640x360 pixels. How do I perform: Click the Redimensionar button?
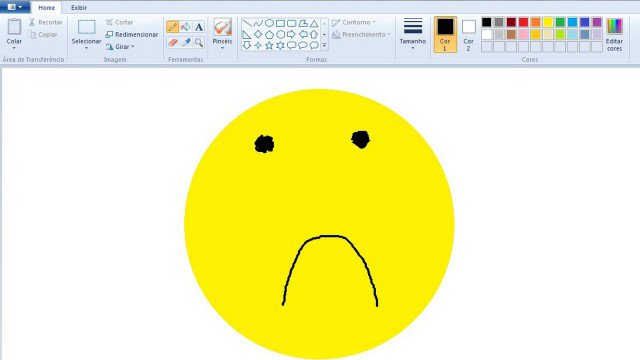click(x=132, y=35)
